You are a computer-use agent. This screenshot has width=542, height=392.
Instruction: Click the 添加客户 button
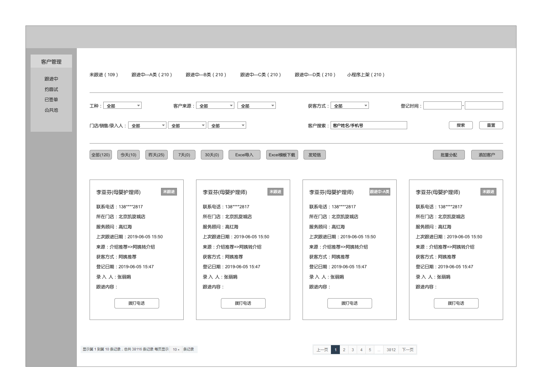[x=487, y=155]
